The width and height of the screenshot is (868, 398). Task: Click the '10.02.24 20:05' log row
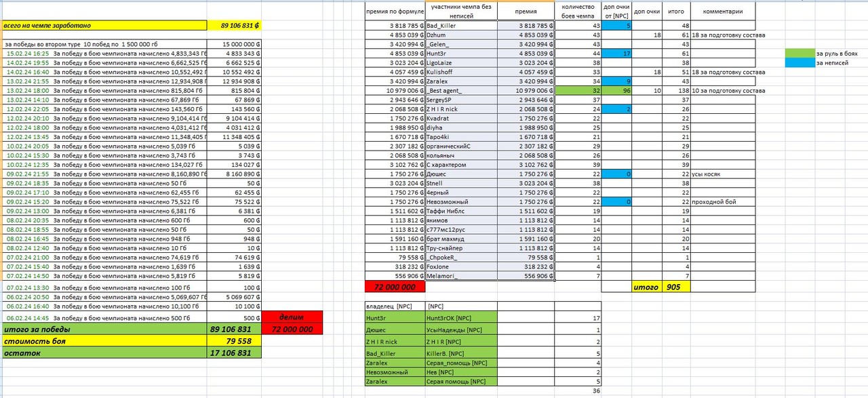coord(104,146)
